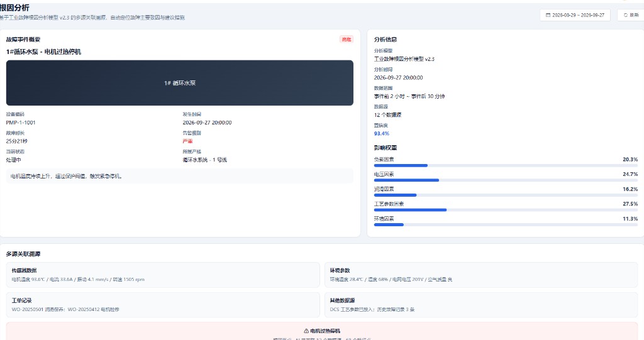Click the sensor readings line with 转速 1505 rpm
This screenshot has height=340, width=644.
tap(78, 280)
